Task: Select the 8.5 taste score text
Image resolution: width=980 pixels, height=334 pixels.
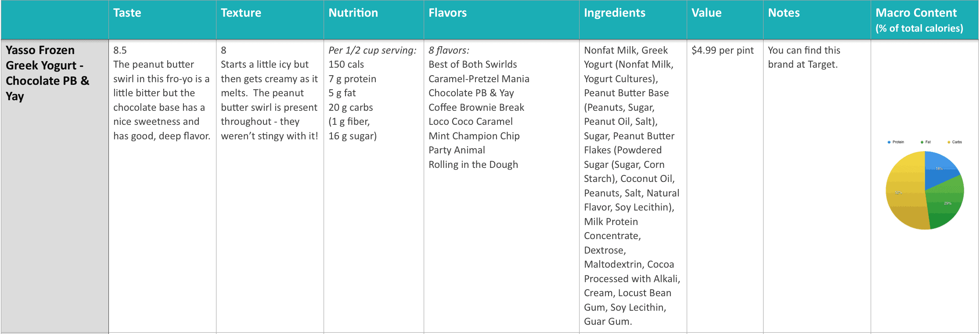Action: (120, 51)
